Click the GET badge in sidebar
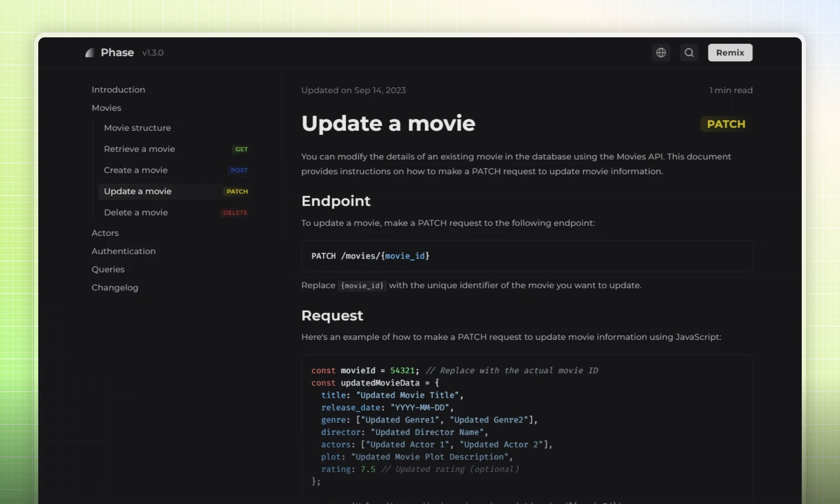The width and height of the screenshot is (840, 504). click(241, 149)
